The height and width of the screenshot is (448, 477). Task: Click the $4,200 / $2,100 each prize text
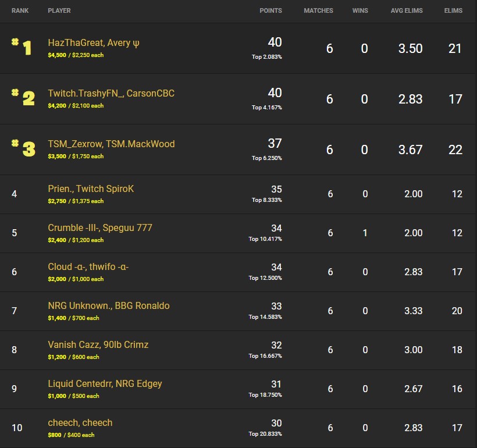pos(76,106)
